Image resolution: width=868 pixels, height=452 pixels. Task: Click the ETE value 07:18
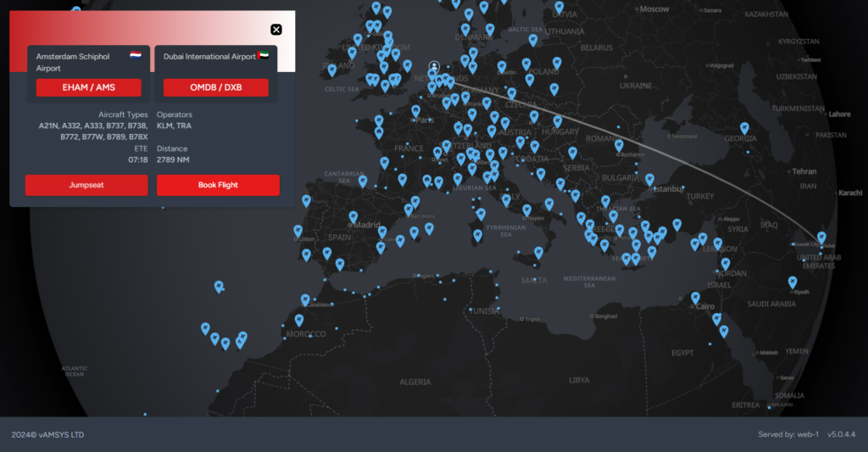[138, 159]
